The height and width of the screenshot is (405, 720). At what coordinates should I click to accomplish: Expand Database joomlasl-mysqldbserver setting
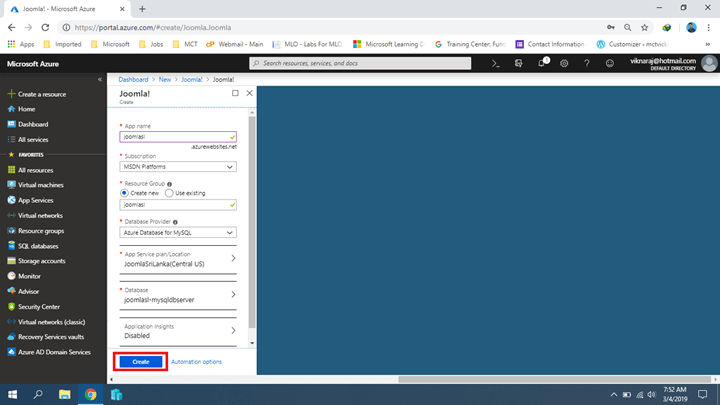click(178, 296)
